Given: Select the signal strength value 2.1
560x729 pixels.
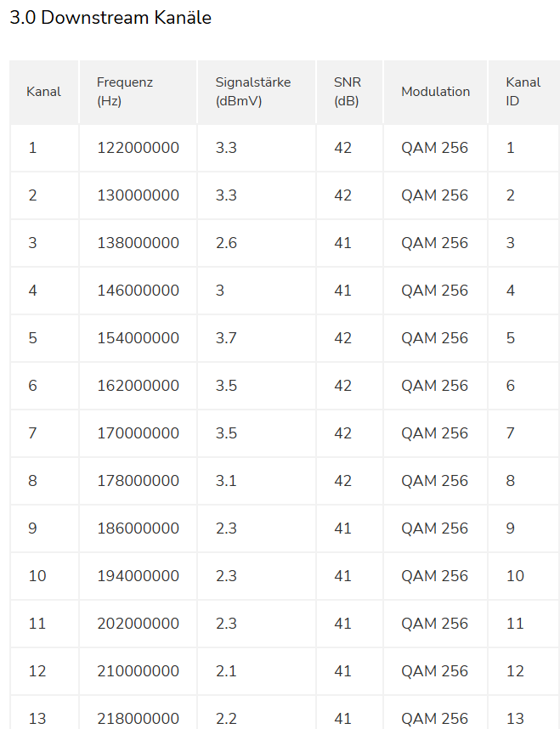Looking at the screenshot, I should [226, 671].
